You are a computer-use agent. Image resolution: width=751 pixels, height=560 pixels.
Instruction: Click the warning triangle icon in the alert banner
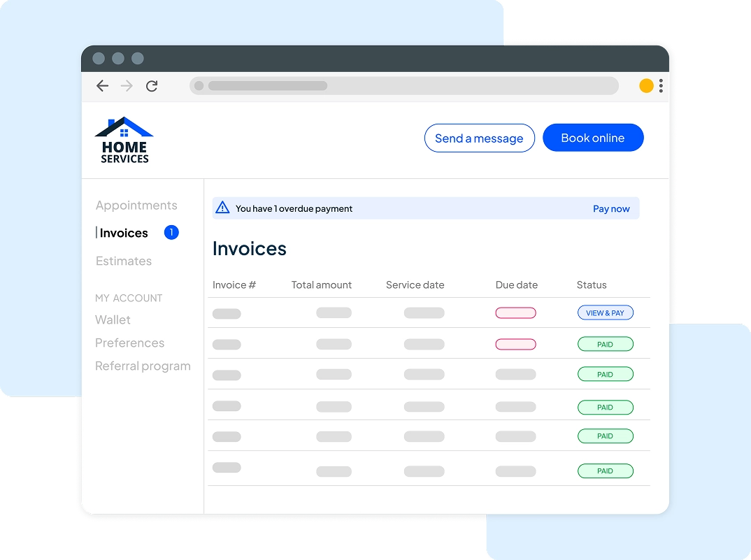223,208
